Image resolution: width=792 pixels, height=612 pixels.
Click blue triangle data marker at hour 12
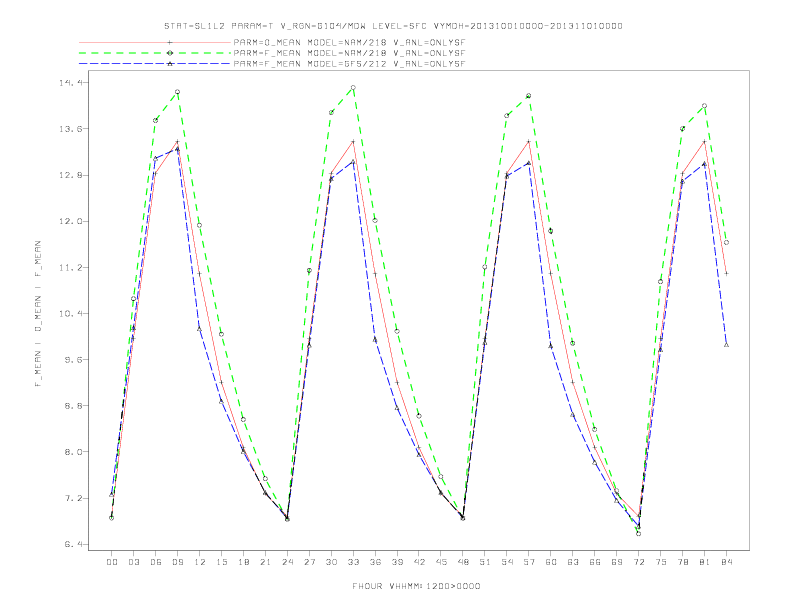pyautogui.click(x=200, y=329)
